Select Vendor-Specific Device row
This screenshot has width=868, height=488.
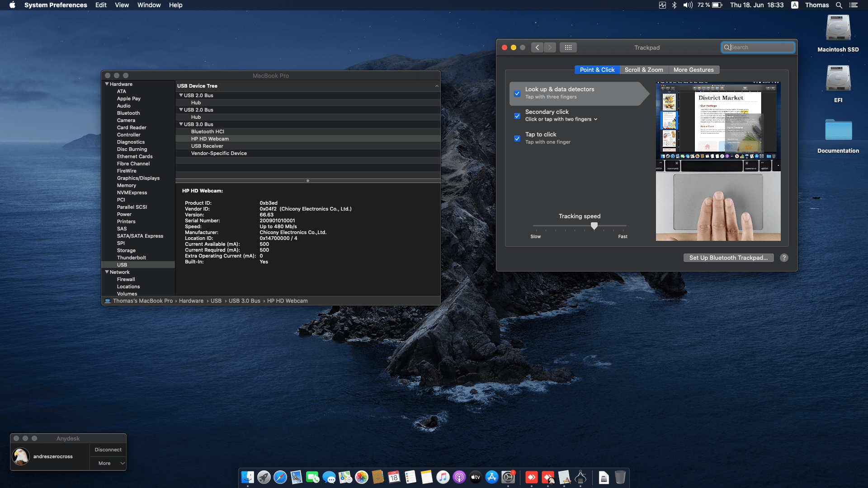(x=308, y=153)
